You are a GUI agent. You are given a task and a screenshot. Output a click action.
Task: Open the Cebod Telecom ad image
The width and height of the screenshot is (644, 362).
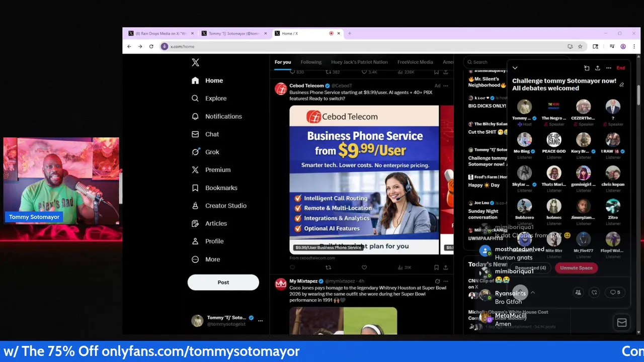(364, 179)
